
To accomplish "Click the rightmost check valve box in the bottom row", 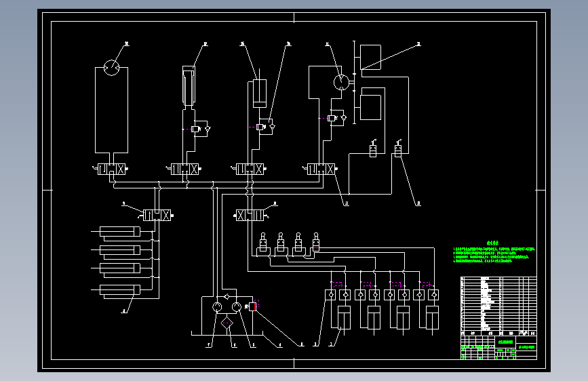I will 434,295.
